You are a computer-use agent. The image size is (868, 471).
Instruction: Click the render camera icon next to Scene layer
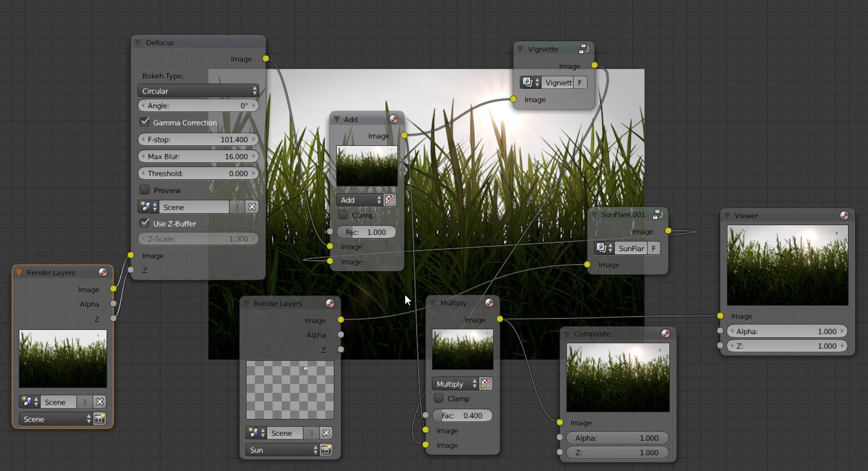100,419
